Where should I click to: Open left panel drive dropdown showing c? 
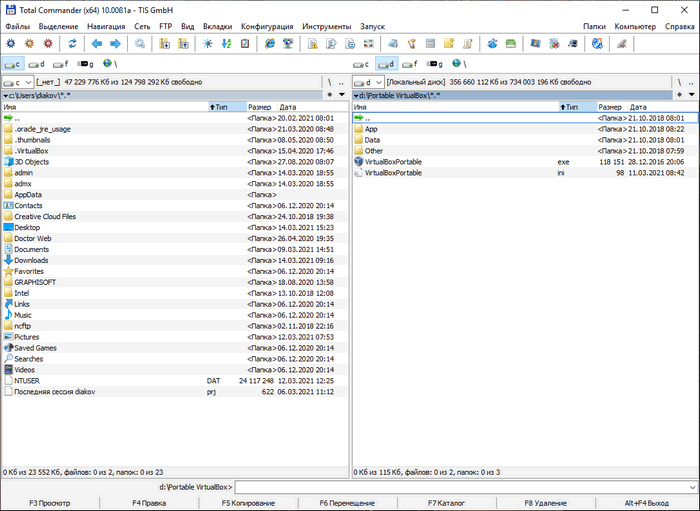[x=17, y=82]
